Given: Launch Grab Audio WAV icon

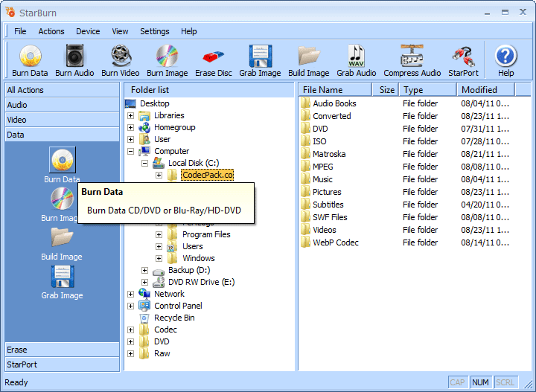Looking at the screenshot, I should (x=356, y=56).
